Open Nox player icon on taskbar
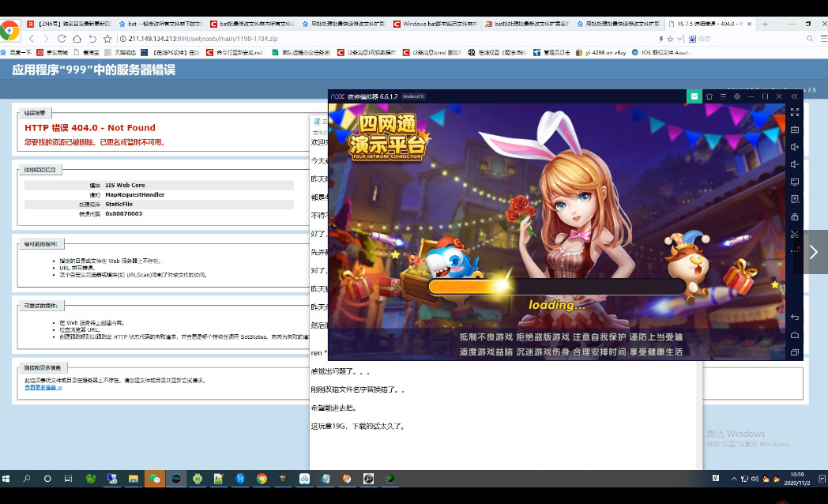 coord(176,479)
